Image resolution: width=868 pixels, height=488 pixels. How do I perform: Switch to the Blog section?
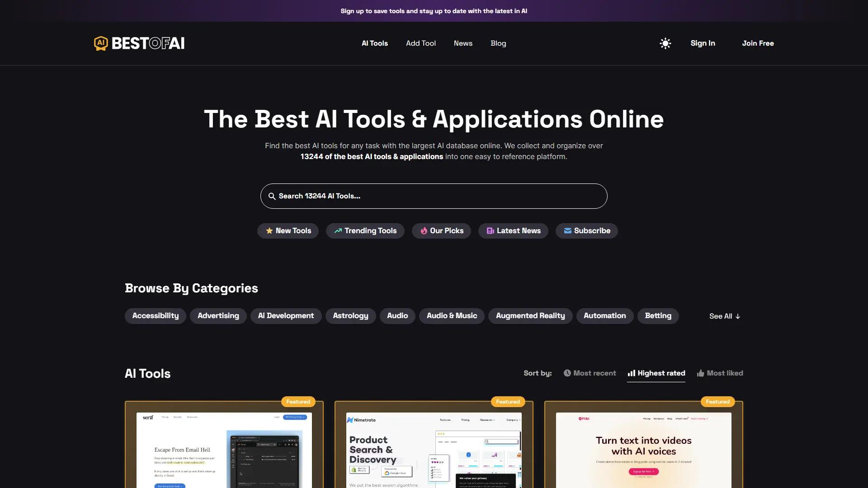coord(498,43)
